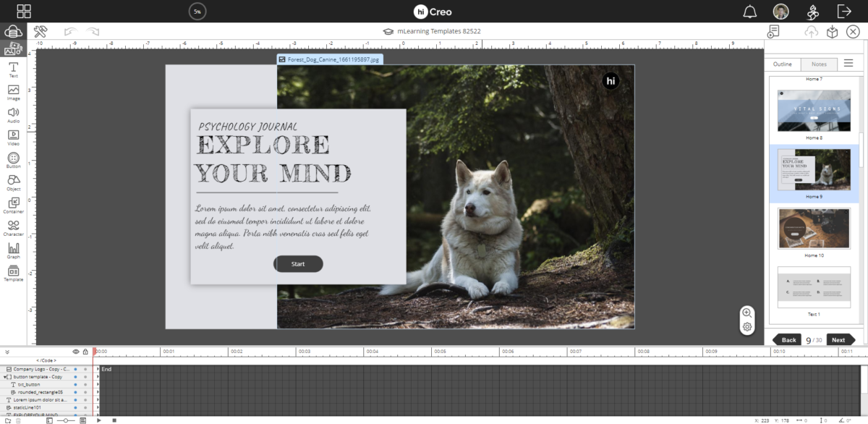Click the Forest_Dog_Canine image filename tab
Image resolution: width=868 pixels, height=424 pixels.
330,59
